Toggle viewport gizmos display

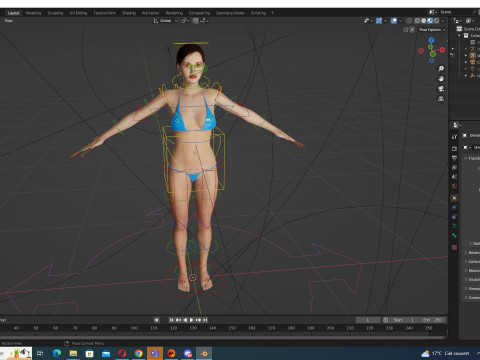(x=379, y=21)
